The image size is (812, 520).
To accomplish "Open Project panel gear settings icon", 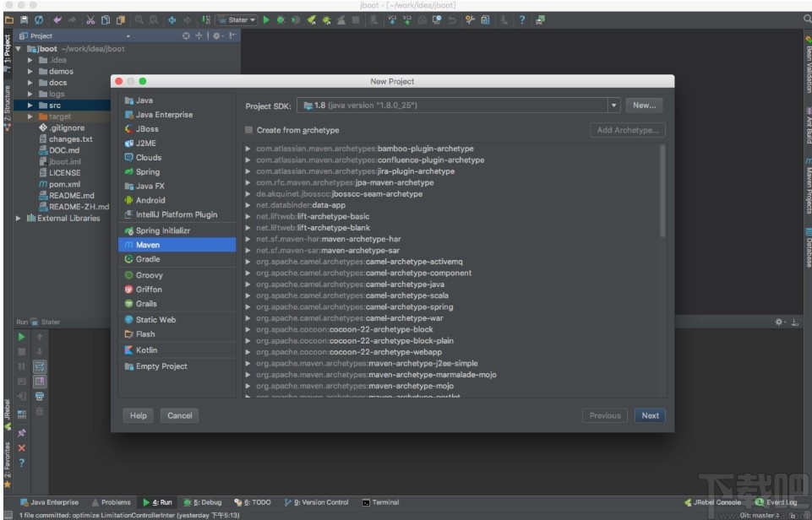I will tap(216, 36).
